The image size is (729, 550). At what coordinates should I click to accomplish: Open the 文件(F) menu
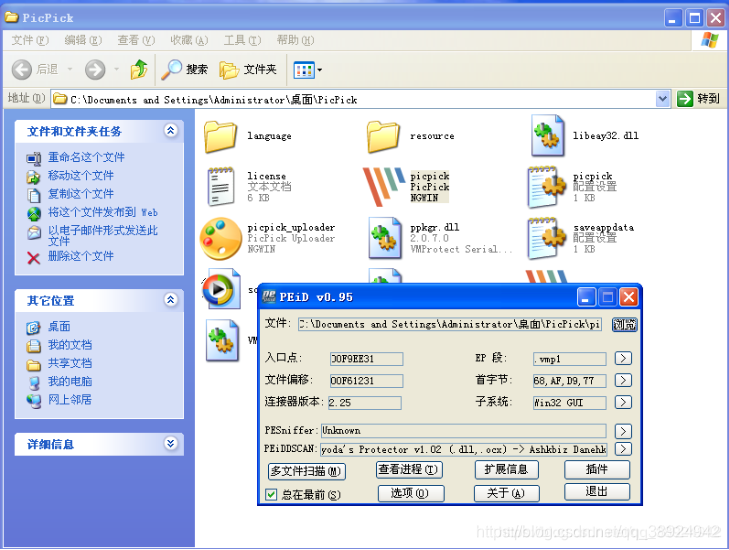pyautogui.click(x=30, y=40)
